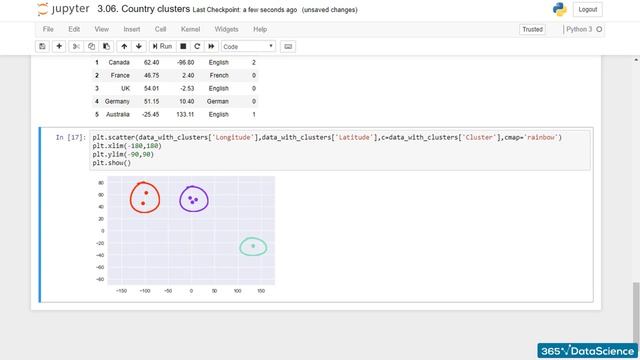Insert cell below with plus icon
640x360 pixels.
(x=59, y=47)
